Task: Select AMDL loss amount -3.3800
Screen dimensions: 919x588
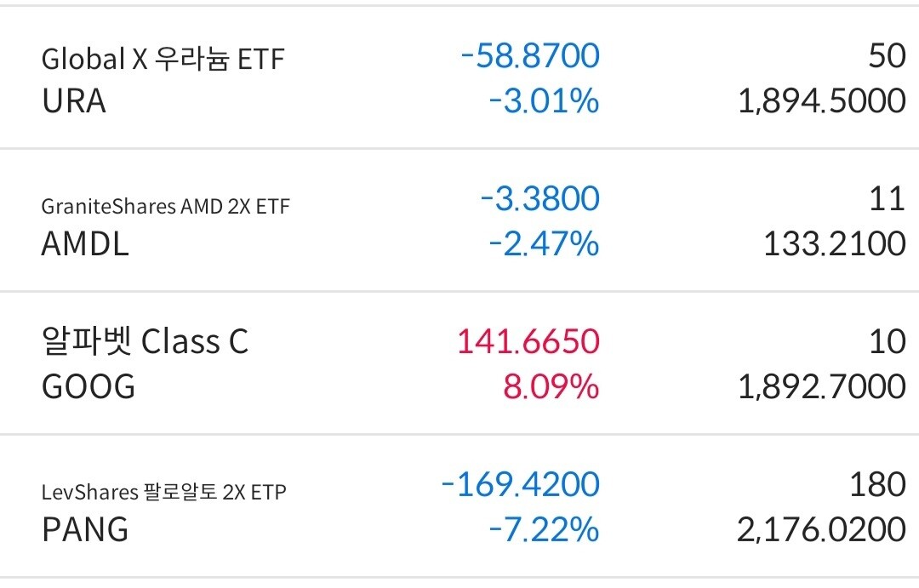Action: pos(539,200)
